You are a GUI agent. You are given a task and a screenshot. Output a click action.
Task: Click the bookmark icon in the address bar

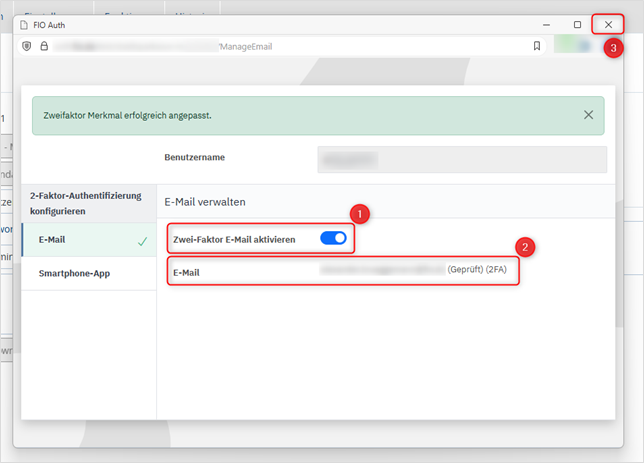tap(537, 46)
